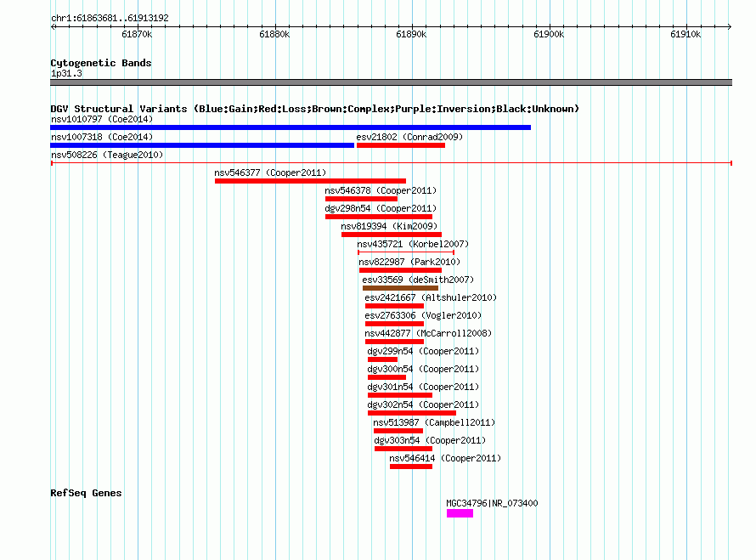Select the nsv435721 thin red line
Image resolution: width=756 pixels, height=560 pixels.
click(406, 252)
